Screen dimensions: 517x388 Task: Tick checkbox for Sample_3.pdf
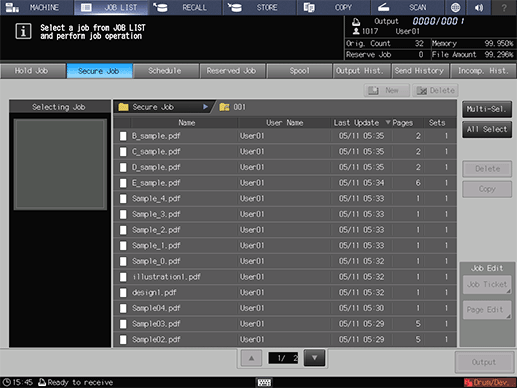pos(123,214)
